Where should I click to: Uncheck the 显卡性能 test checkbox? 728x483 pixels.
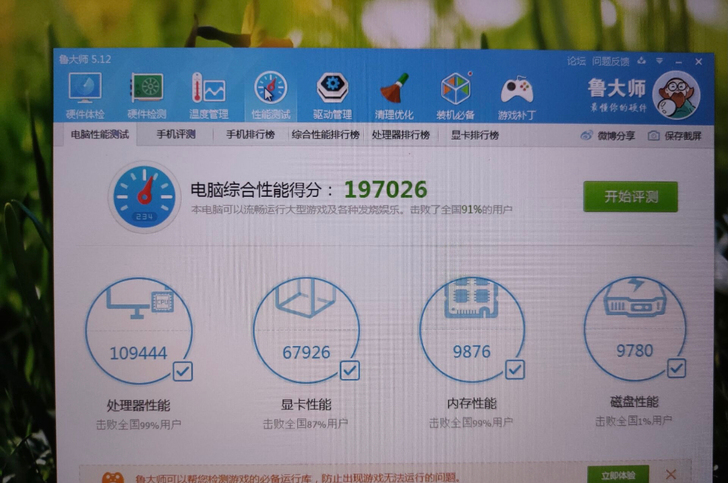[x=350, y=370]
